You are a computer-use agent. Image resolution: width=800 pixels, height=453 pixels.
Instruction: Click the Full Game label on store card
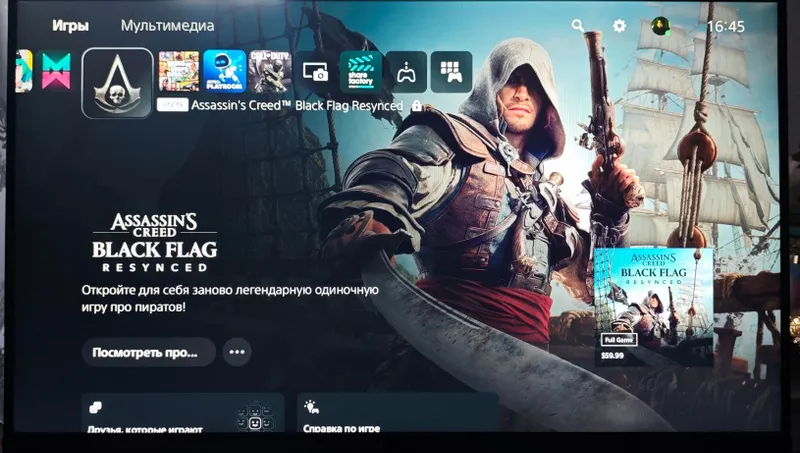click(x=618, y=340)
